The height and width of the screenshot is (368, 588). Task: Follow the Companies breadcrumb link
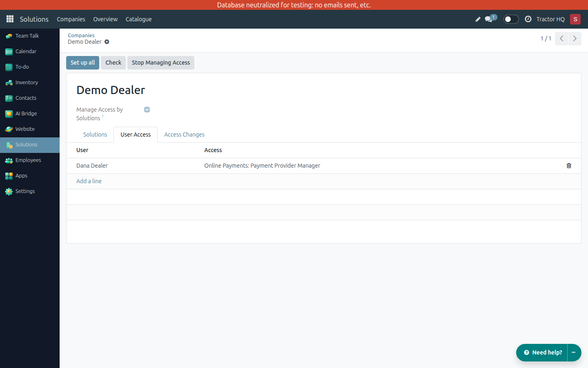[81, 36]
